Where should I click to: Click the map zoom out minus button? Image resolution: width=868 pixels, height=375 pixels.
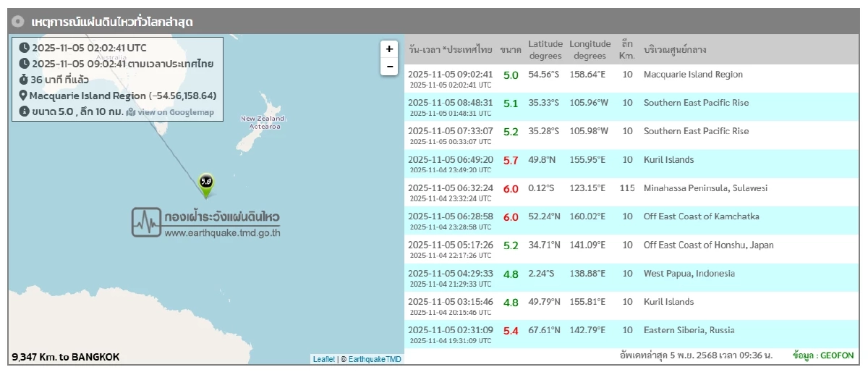[x=389, y=67]
